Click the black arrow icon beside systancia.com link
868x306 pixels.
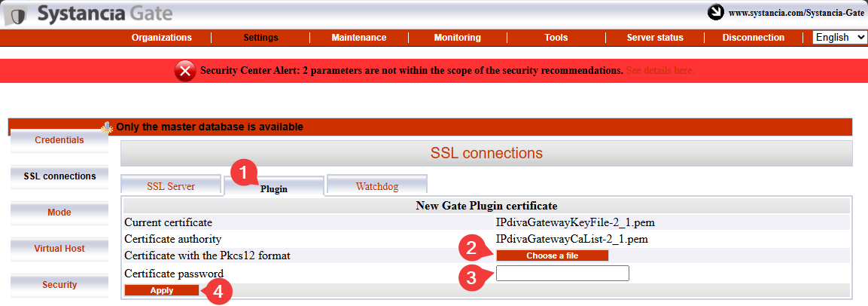click(x=716, y=11)
